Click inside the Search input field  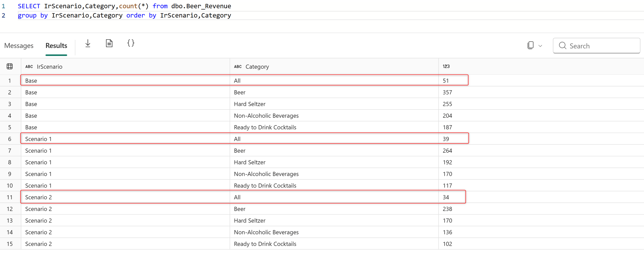[600, 46]
